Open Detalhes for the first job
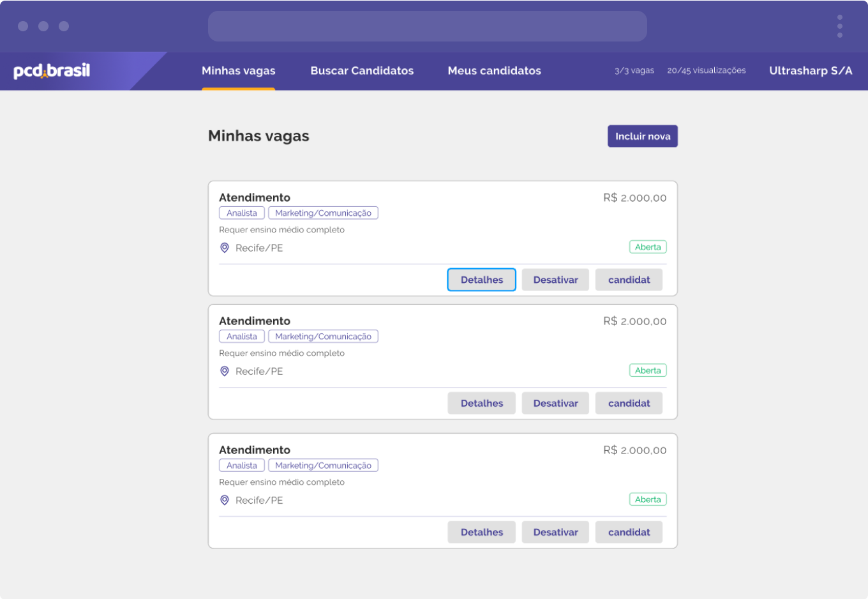The height and width of the screenshot is (599, 868). click(481, 280)
